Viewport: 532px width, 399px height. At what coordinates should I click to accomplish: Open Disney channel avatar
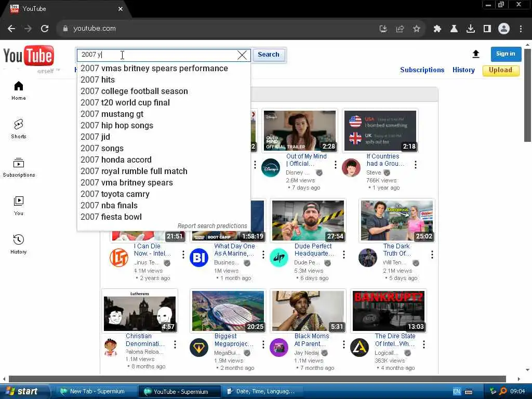[x=271, y=168]
